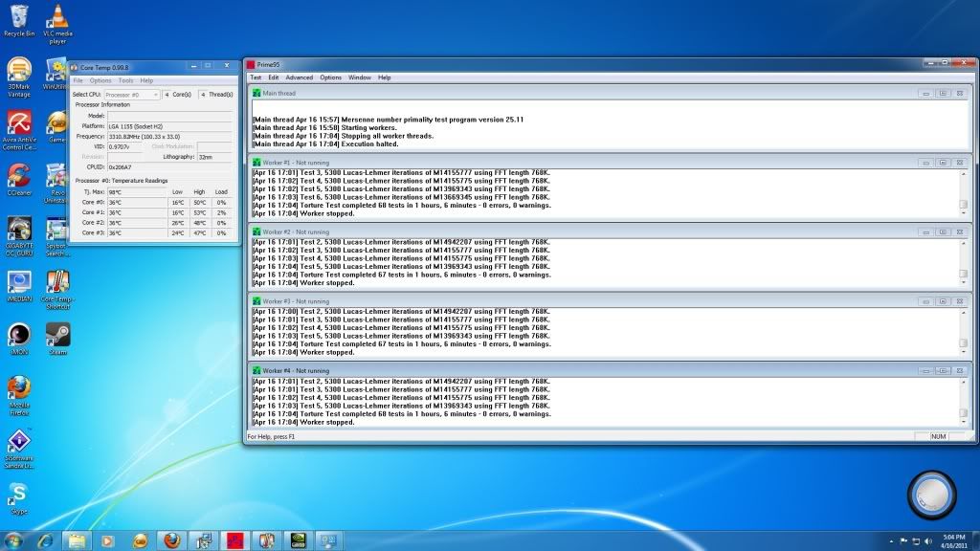Click the CPUID 0x206A7 field

click(x=170, y=167)
